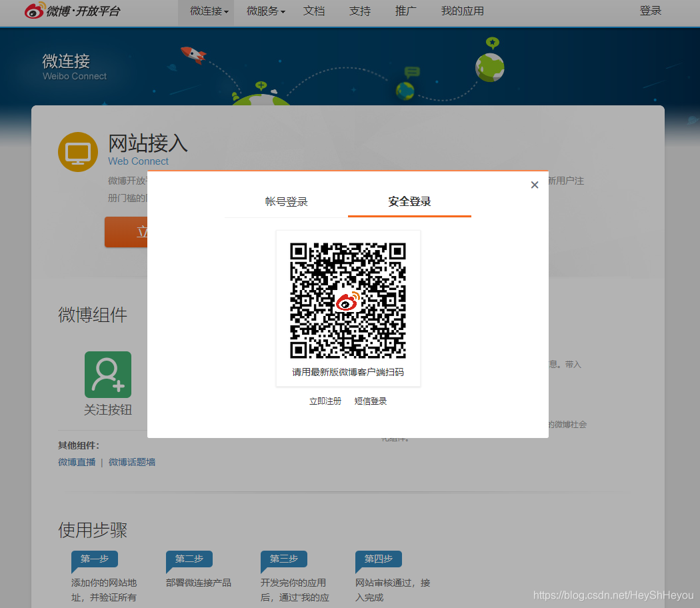Go to 文档 in the top navigation
The height and width of the screenshot is (608, 700).
pos(314,11)
